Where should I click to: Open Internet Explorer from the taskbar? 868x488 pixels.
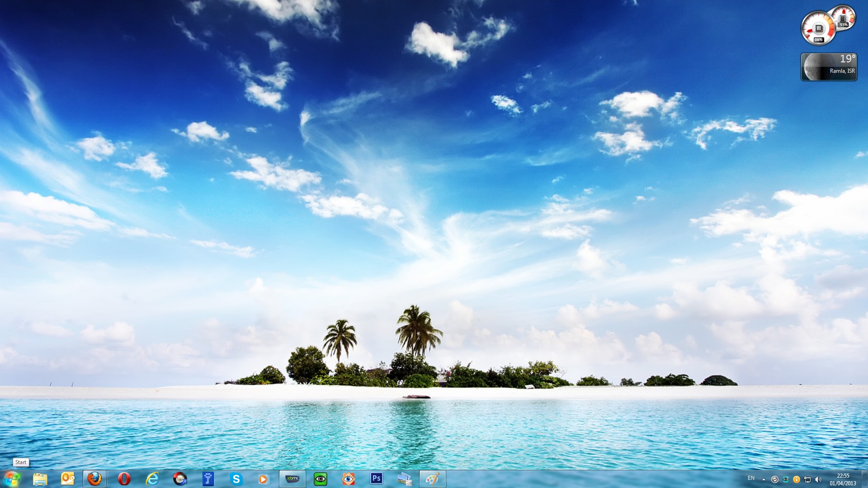coord(152,479)
